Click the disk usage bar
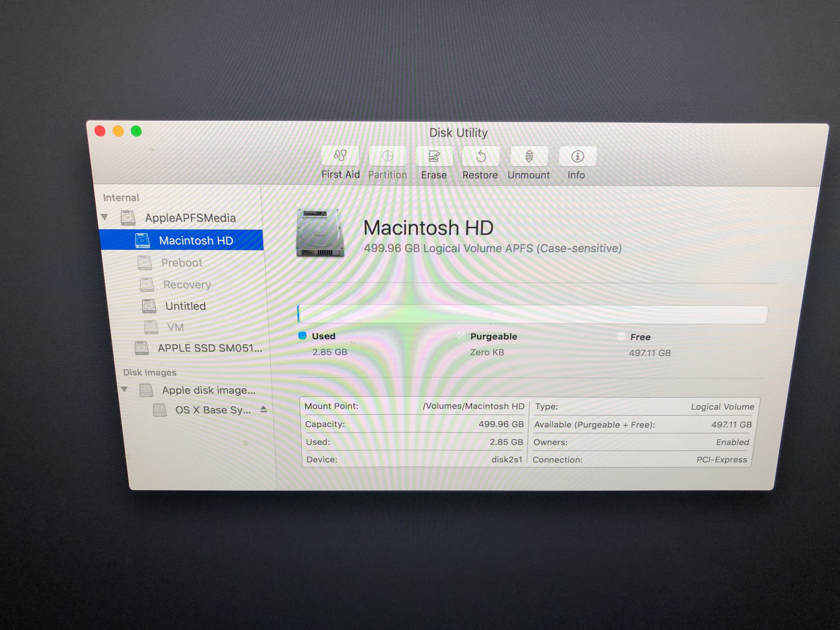This screenshot has width=840, height=630. (x=532, y=314)
